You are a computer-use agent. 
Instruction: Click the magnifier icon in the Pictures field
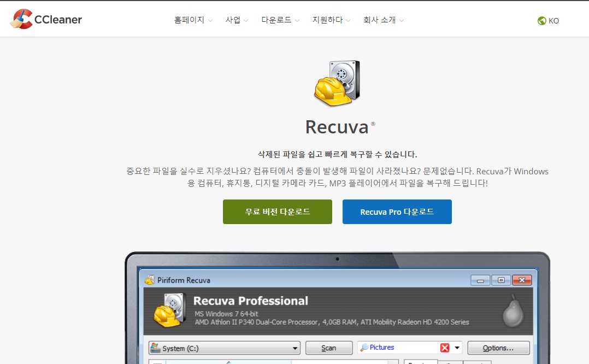click(364, 348)
